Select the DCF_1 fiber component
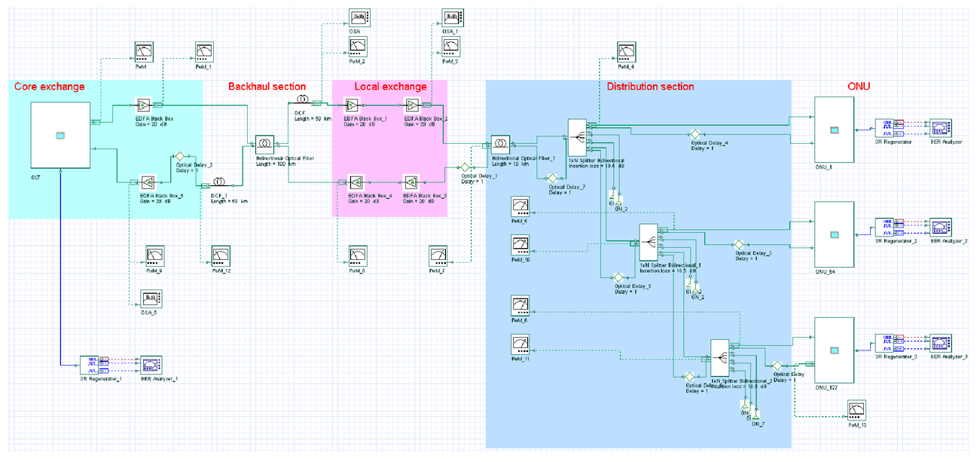The image size is (980, 465). (219, 182)
